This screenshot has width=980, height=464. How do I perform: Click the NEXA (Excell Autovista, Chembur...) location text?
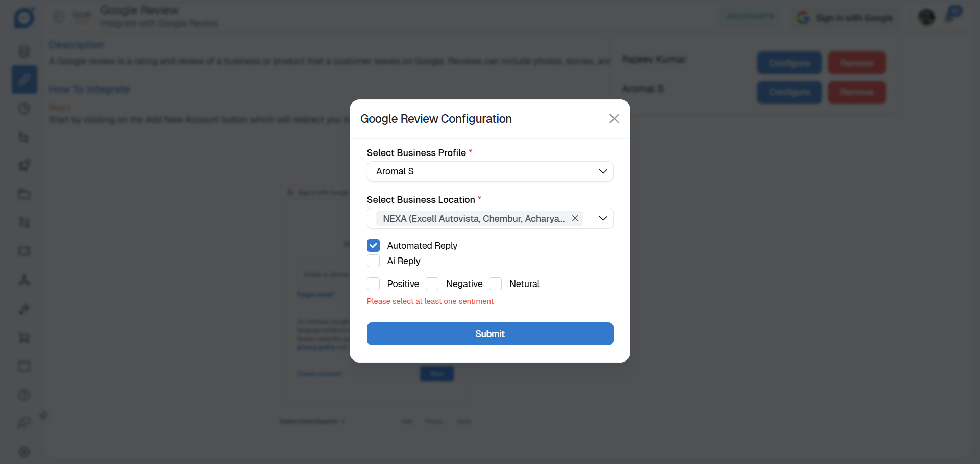click(474, 219)
